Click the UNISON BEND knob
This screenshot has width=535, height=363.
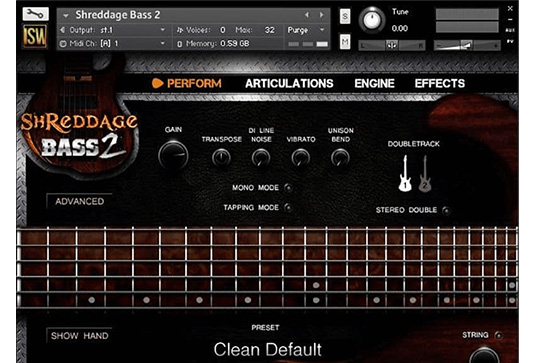click(340, 158)
